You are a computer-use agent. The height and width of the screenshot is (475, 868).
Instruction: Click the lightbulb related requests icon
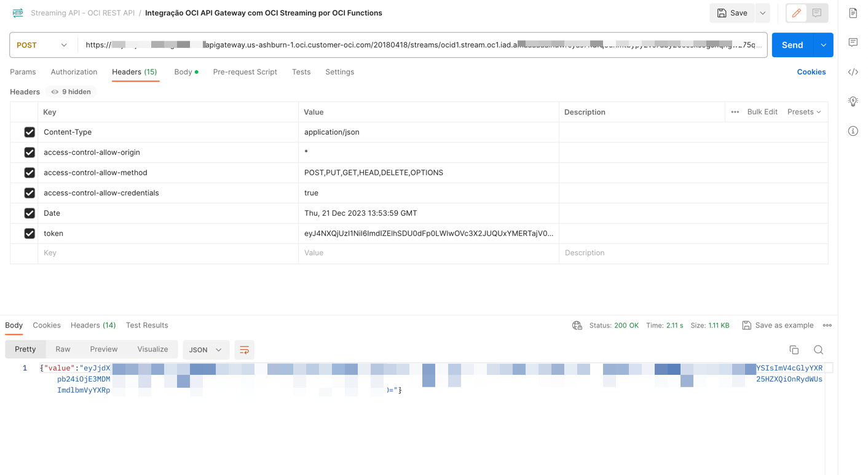point(853,101)
